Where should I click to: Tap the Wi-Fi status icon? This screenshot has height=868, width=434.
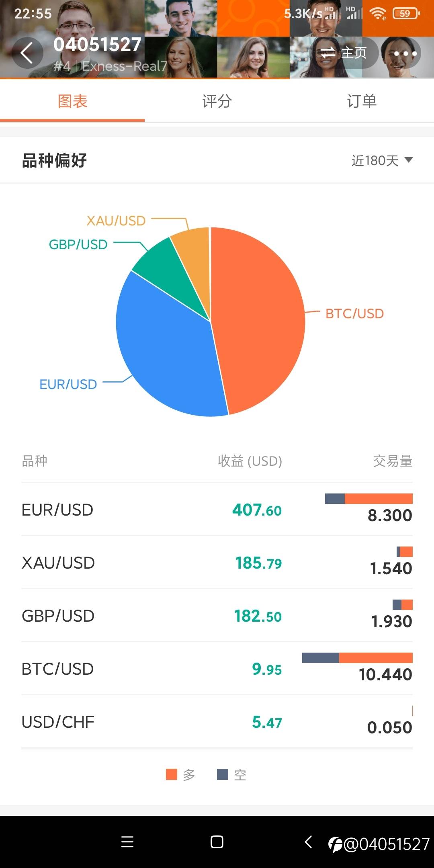pyautogui.click(x=378, y=14)
